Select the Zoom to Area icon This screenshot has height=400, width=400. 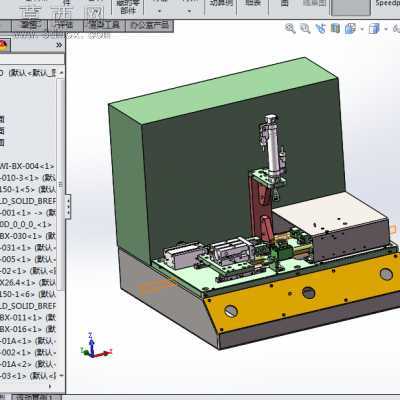pyautogui.click(x=305, y=29)
